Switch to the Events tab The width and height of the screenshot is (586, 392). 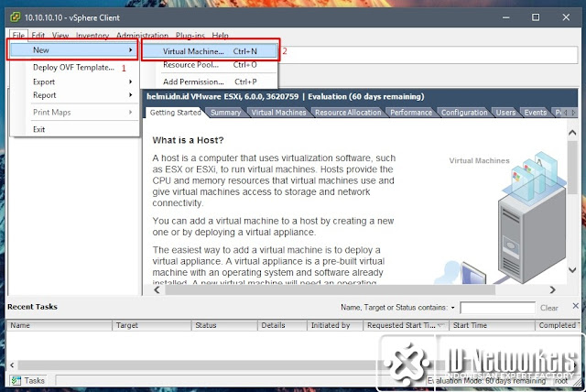[535, 113]
